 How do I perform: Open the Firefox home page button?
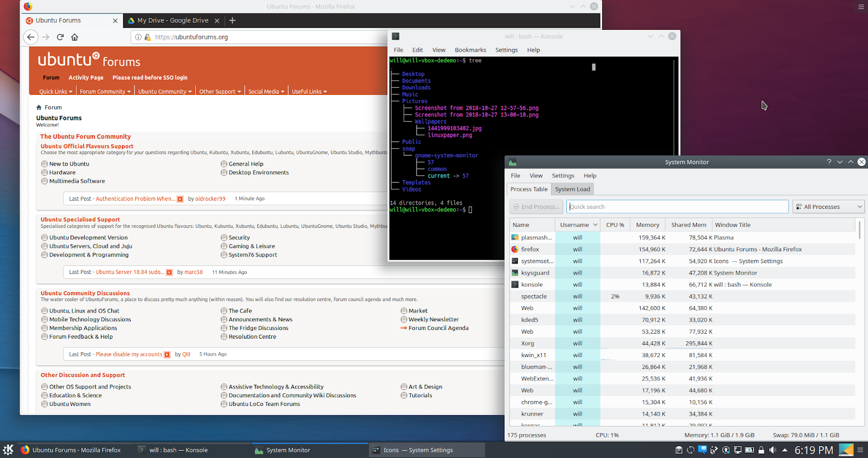pyautogui.click(x=75, y=37)
